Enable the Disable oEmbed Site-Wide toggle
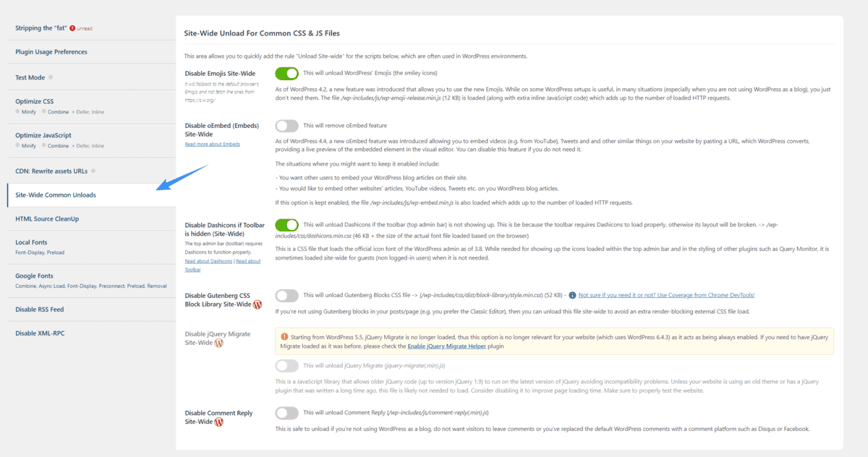 (286, 125)
